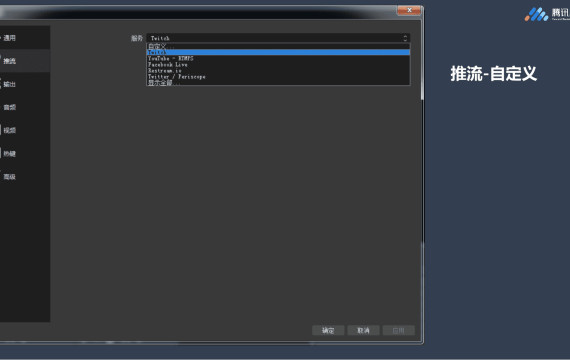Select Restream.io from the dropdown list
The image size is (570, 360).
(278, 71)
